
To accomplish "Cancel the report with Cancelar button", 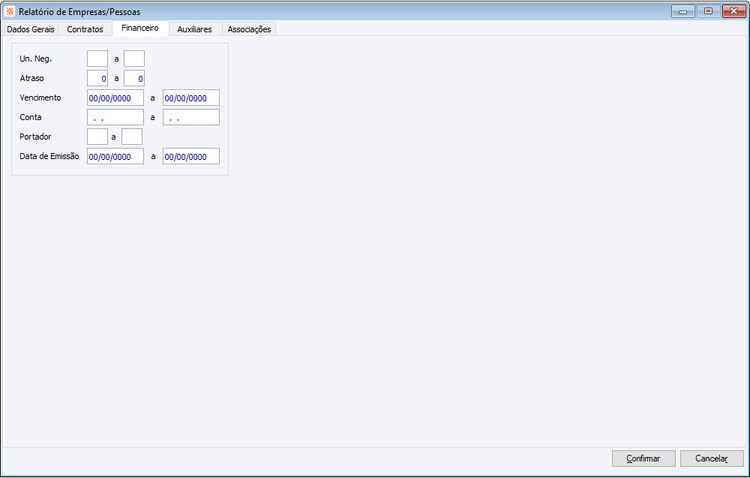I will tap(712, 458).
